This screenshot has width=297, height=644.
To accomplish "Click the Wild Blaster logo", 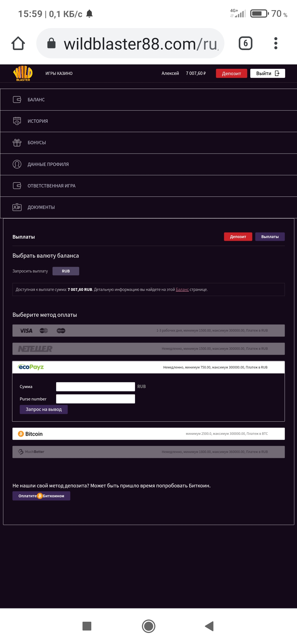I will pos(23,73).
